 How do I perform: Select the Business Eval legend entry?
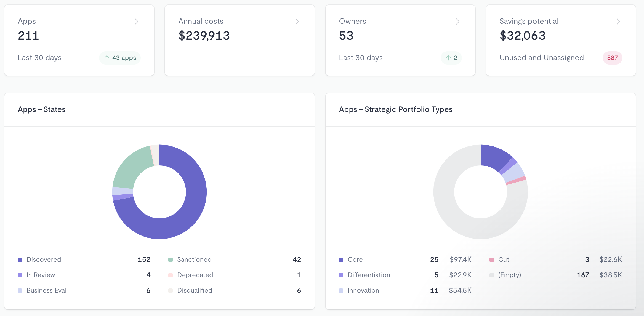(x=46, y=290)
